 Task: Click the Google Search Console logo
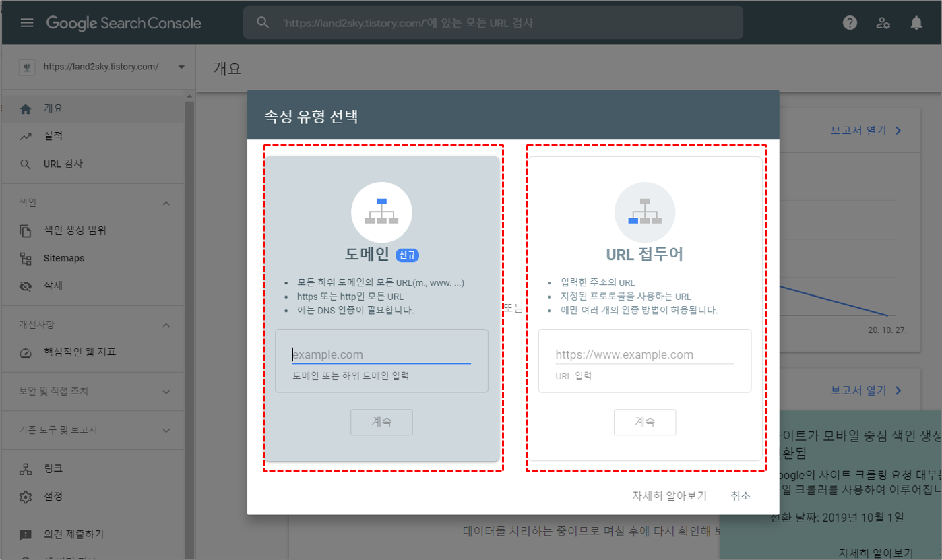coord(124,23)
